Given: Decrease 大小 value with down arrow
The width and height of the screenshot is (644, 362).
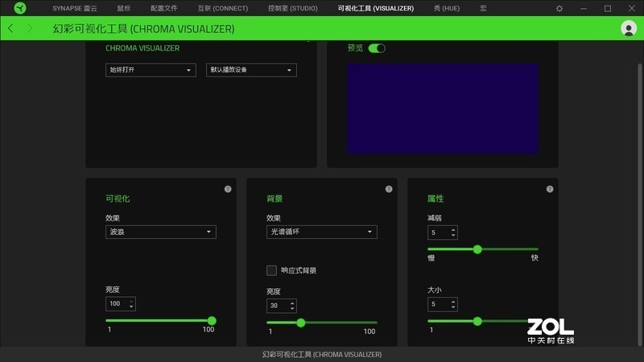Looking at the screenshot, I should coord(453,307).
